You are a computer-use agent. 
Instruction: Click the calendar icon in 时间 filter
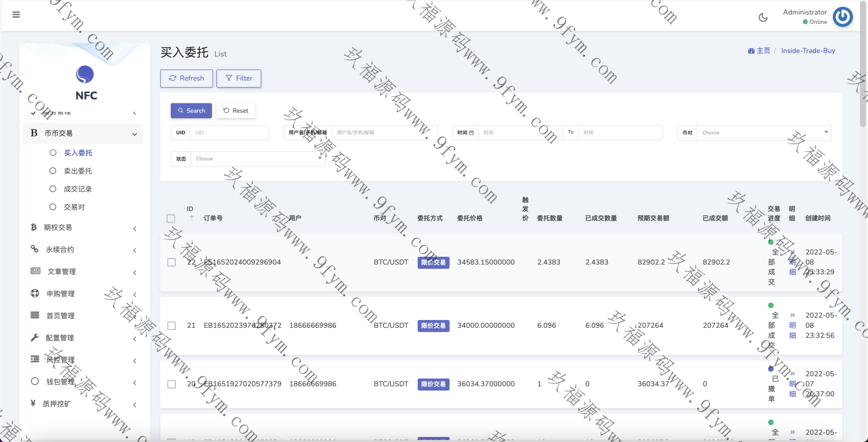tap(471, 133)
